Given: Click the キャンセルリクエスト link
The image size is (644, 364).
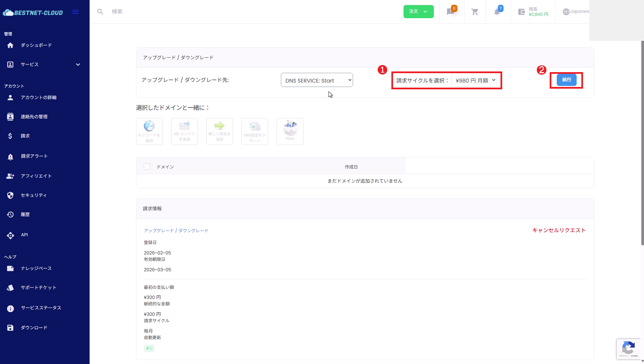Looking at the screenshot, I should pos(558,230).
